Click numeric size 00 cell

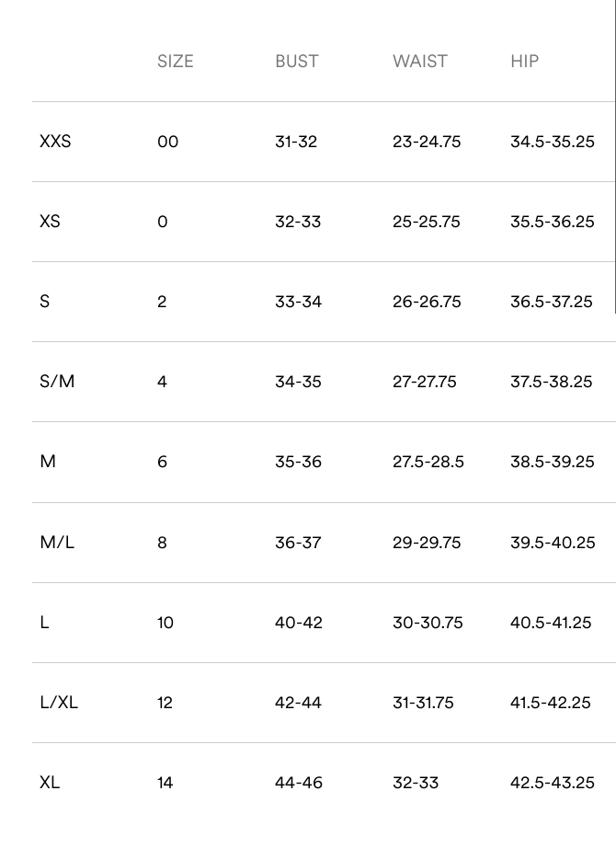click(167, 142)
